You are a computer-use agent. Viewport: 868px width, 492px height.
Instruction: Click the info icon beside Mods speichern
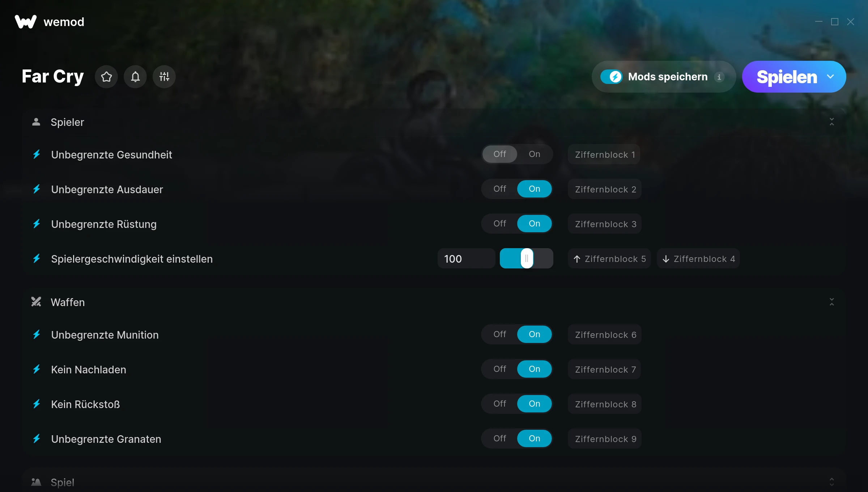[719, 77]
